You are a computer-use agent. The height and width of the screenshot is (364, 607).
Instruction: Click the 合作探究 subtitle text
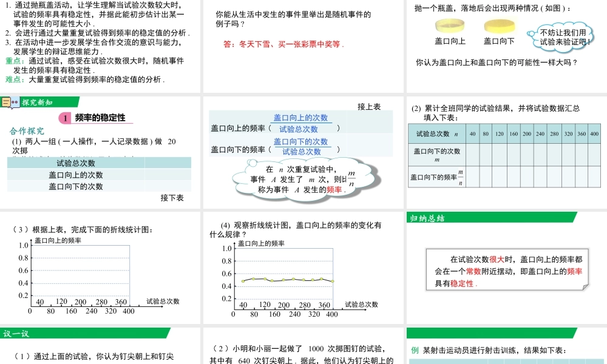coord(27,130)
